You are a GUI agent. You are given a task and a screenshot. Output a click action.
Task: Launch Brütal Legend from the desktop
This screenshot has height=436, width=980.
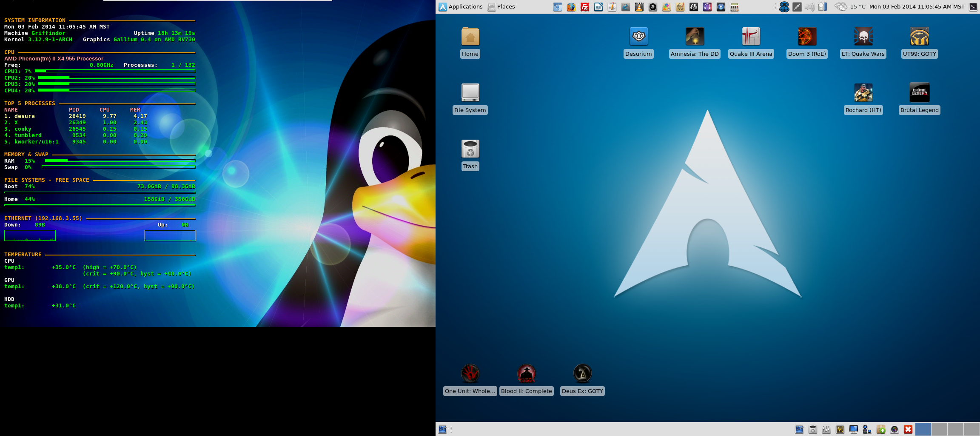[x=919, y=99]
